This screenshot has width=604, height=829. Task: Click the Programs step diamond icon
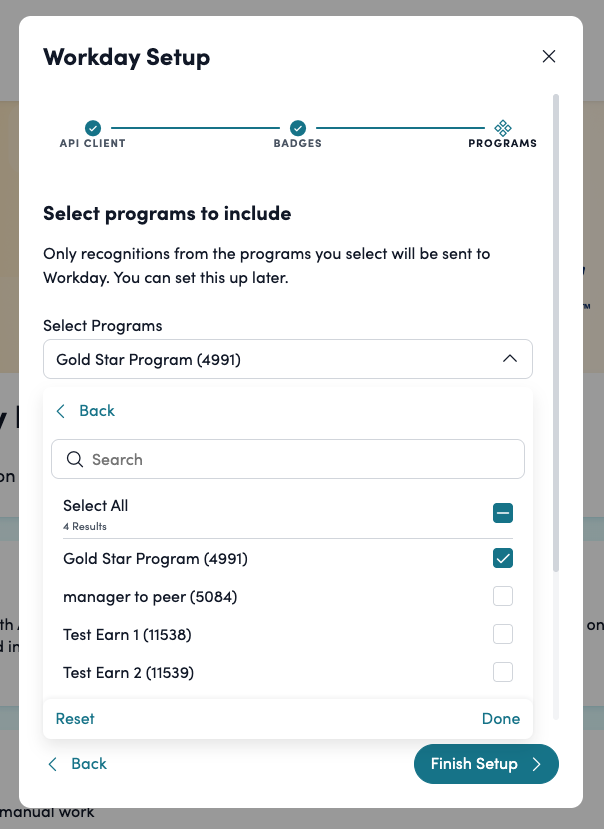tap(503, 128)
